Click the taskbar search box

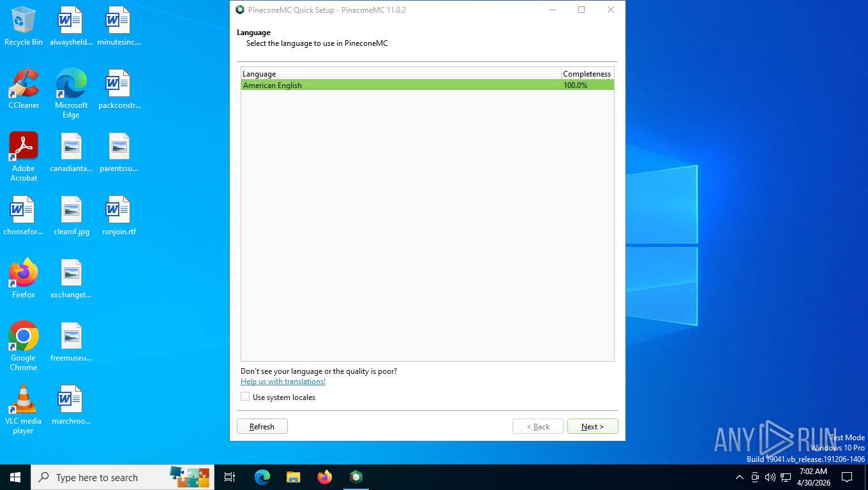[x=123, y=477]
